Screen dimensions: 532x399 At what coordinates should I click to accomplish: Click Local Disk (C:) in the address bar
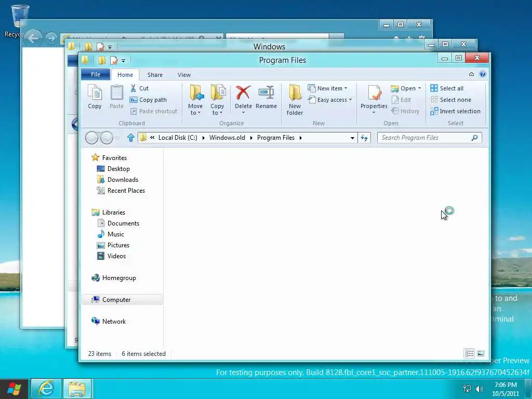click(x=178, y=138)
